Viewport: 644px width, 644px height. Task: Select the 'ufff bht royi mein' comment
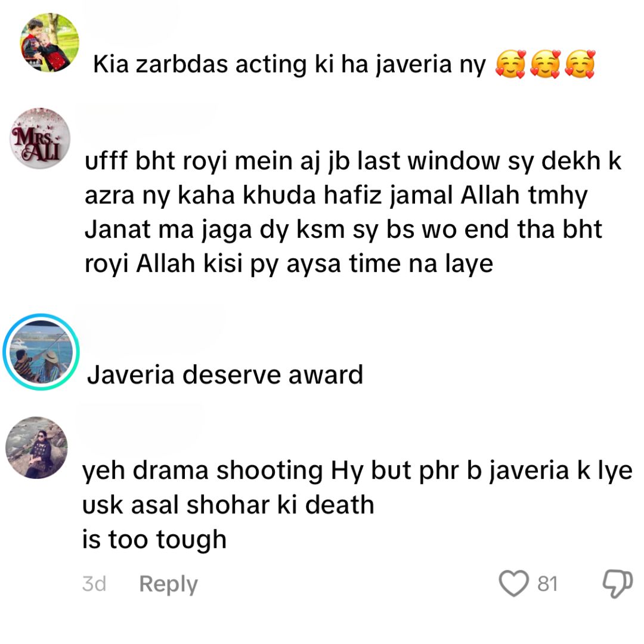click(353, 212)
